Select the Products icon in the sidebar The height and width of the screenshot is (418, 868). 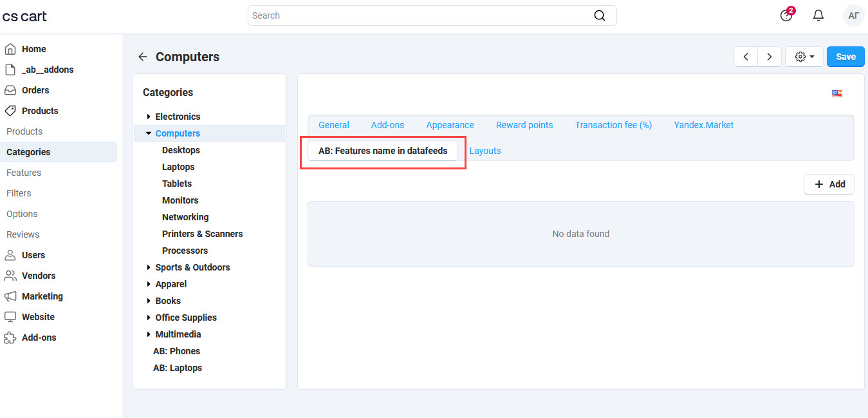(x=11, y=110)
